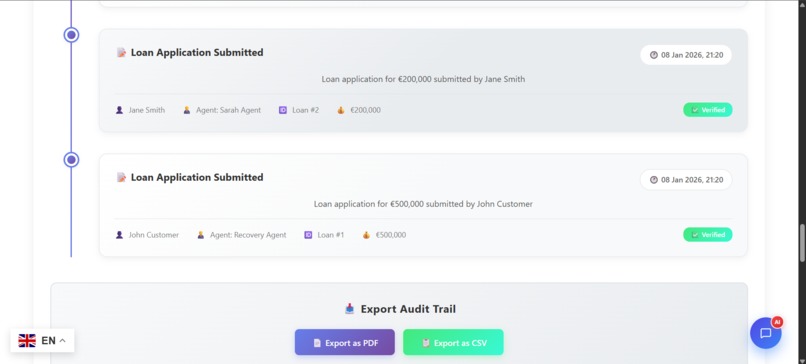Click the 'Loan #1' label
This screenshot has height=364, width=806.
[331, 235]
